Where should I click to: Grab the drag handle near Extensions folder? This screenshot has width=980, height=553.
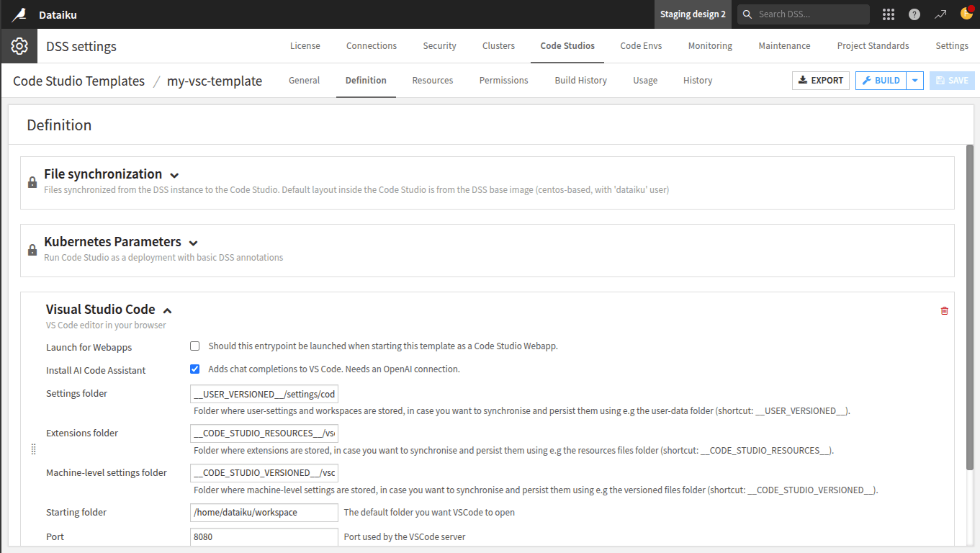[x=33, y=449]
